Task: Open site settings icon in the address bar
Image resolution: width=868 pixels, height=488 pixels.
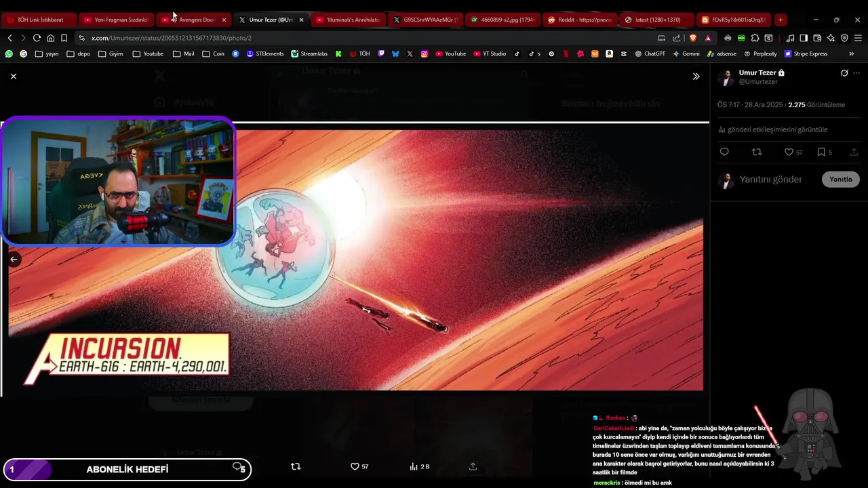Action: coord(81,38)
